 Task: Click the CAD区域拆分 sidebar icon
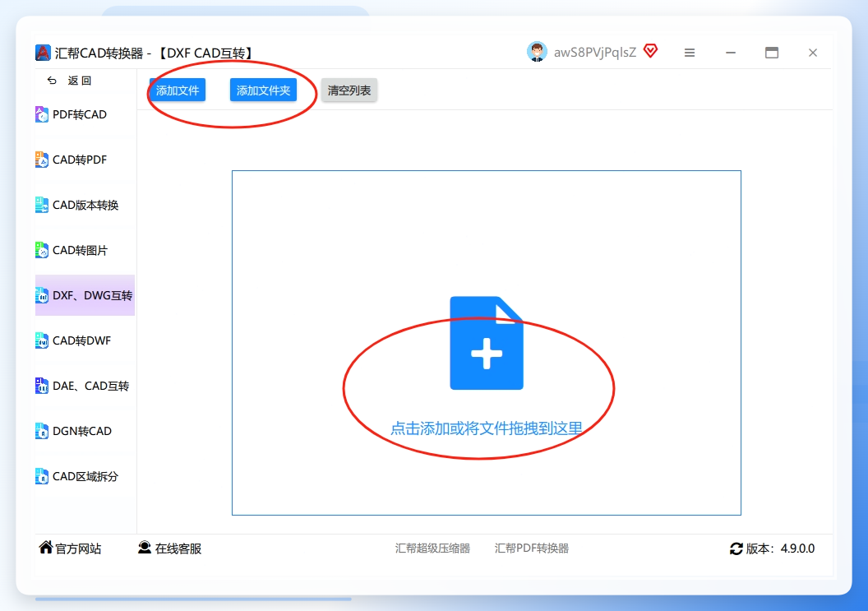coord(42,476)
